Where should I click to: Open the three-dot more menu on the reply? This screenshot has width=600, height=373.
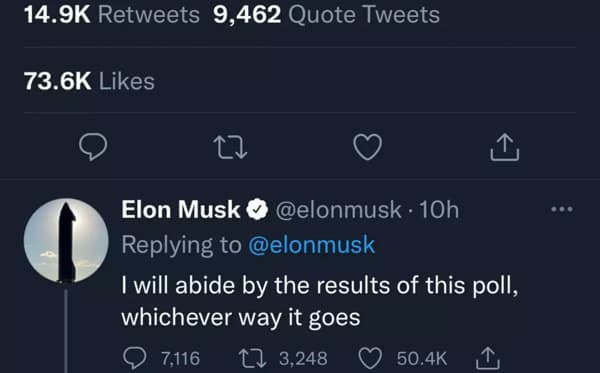(562, 209)
